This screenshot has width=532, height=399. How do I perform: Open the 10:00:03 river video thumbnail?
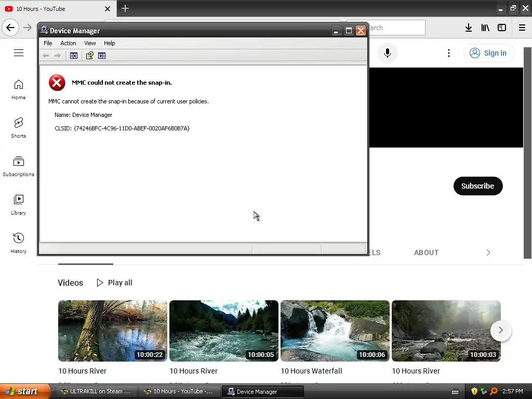pos(446,331)
